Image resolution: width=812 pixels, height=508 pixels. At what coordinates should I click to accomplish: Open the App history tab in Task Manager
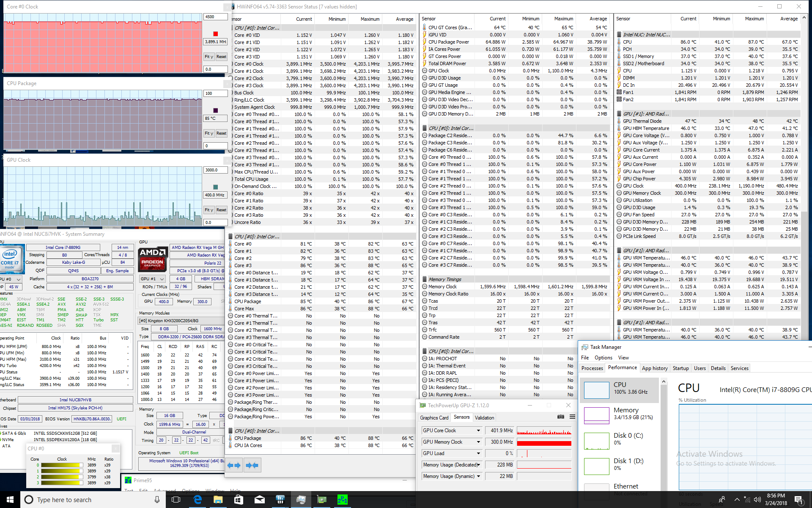[655, 368]
